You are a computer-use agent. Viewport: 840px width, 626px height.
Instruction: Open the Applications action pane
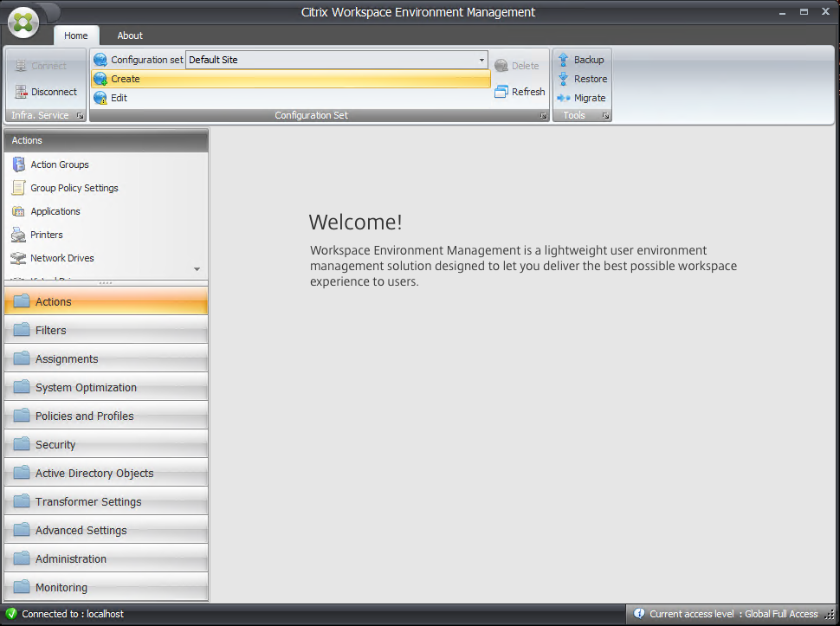[x=56, y=211]
